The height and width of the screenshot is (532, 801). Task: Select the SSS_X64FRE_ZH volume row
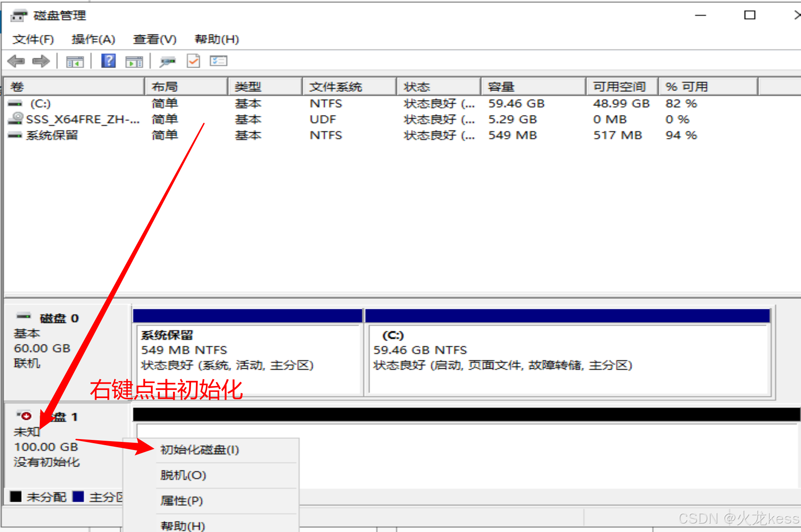click(82, 119)
